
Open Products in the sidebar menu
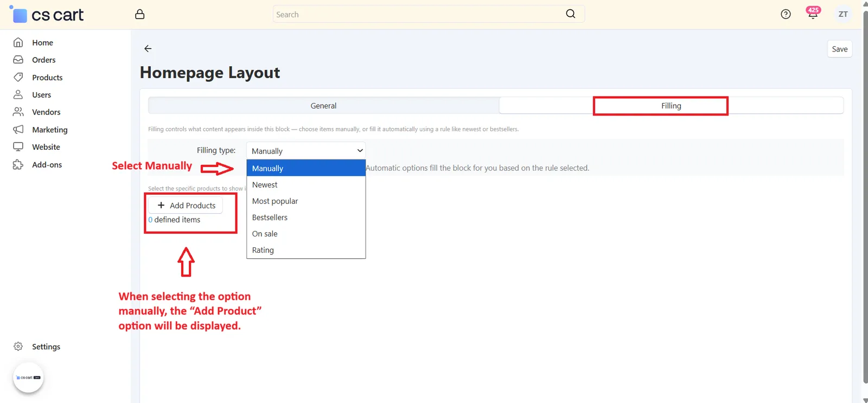47,78
